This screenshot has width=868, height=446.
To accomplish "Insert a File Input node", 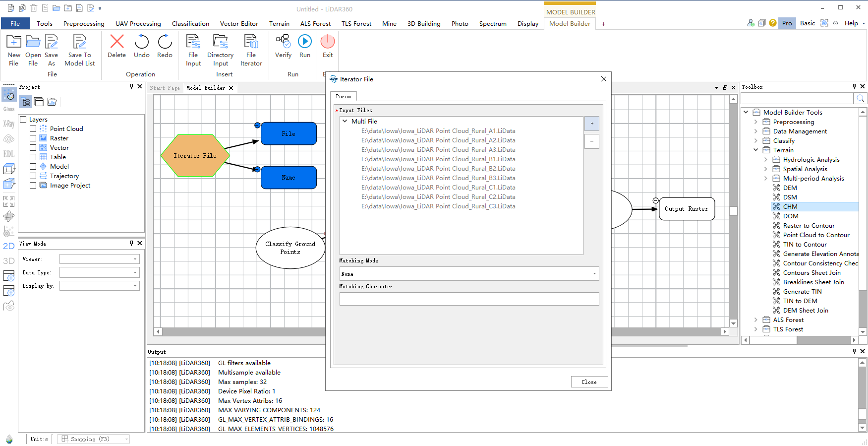I will pos(193,50).
